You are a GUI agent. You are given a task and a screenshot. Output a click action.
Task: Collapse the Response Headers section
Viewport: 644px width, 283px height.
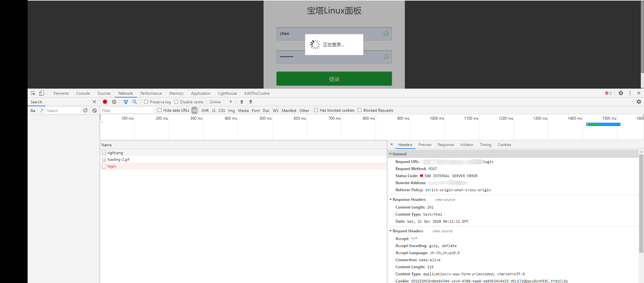(x=391, y=200)
